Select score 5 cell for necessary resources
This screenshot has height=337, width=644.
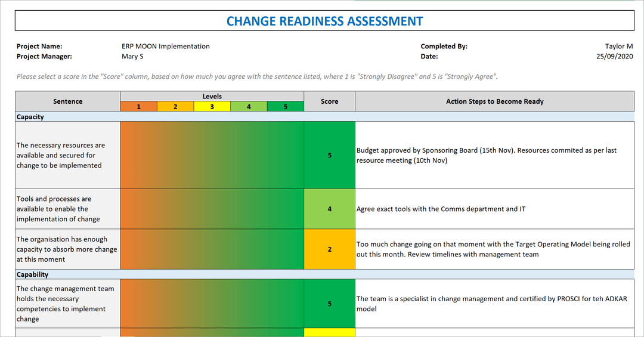click(329, 155)
